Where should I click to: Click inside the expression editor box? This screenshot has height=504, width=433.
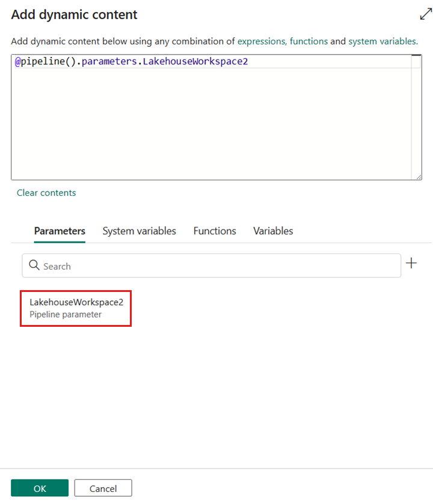(x=216, y=117)
